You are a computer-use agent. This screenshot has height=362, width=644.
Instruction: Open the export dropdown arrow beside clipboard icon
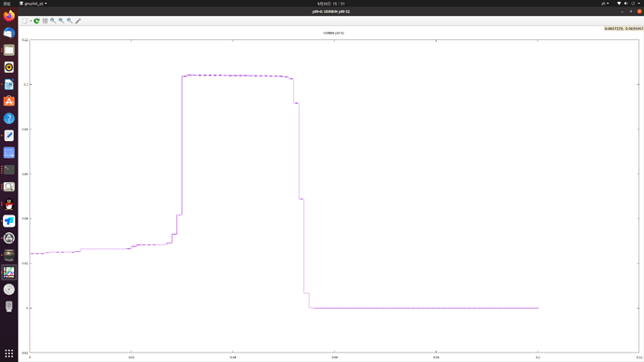pyautogui.click(x=31, y=21)
